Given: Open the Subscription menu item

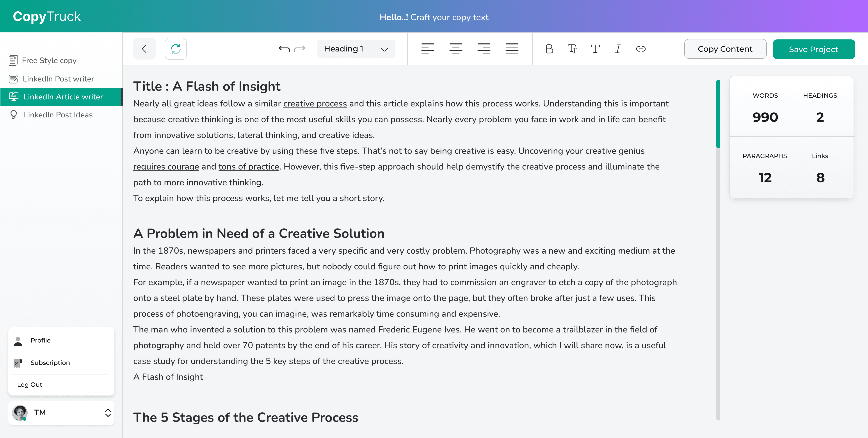Looking at the screenshot, I should coord(50,363).
